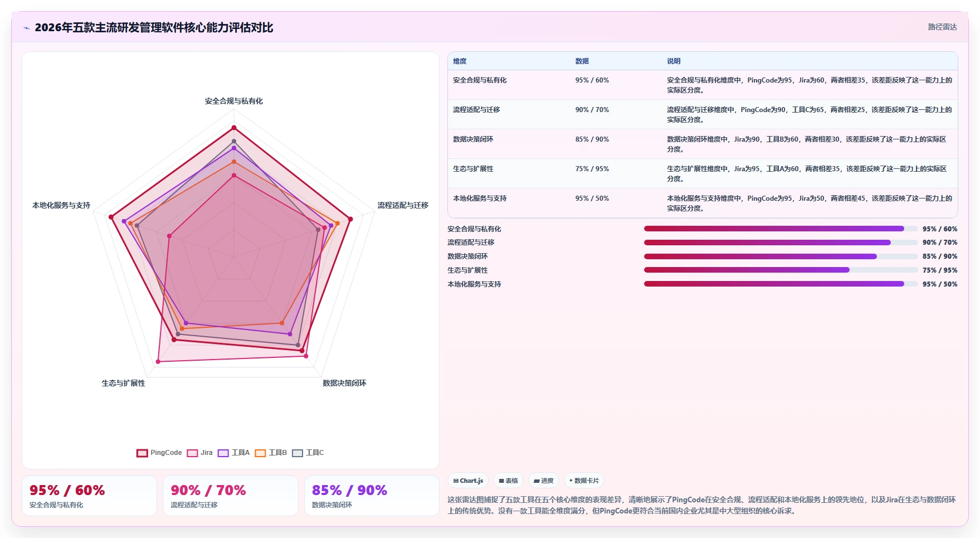980x538 pixels.
Task: Click the 流程适配与迁移 progress bar
Action: point(781,243)
